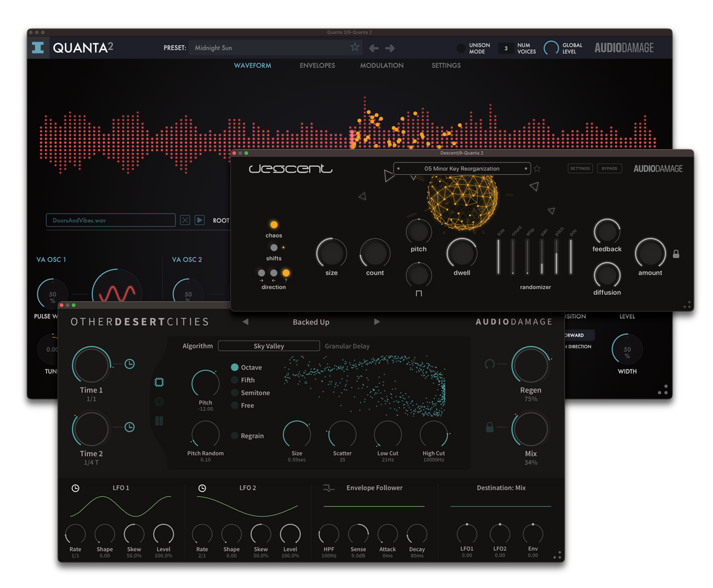Enable the Regrain toggle

tap(234, 436)
